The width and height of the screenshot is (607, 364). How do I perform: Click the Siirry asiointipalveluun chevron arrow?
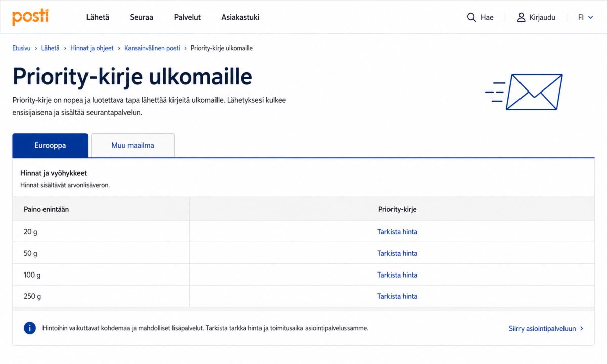click(x=581, y=329)
